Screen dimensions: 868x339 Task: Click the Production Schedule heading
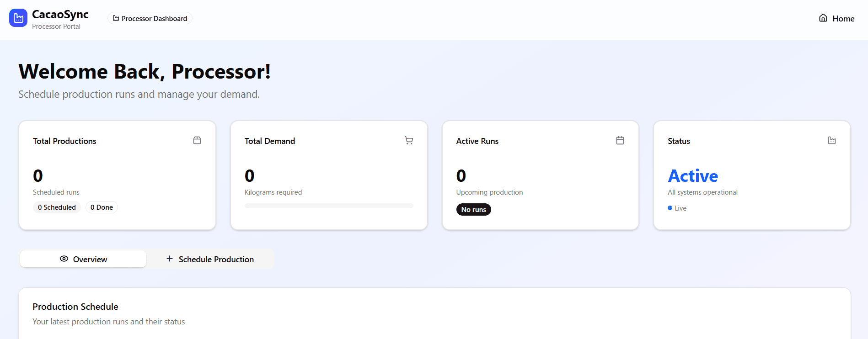[75, 307]
